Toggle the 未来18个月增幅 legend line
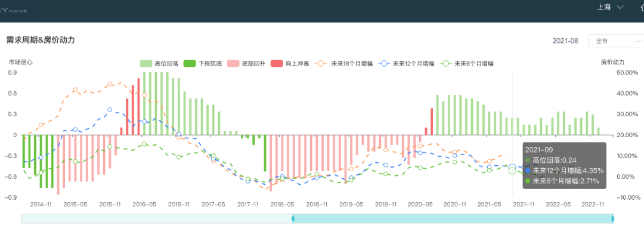The image size is (644, 226). 343,64
